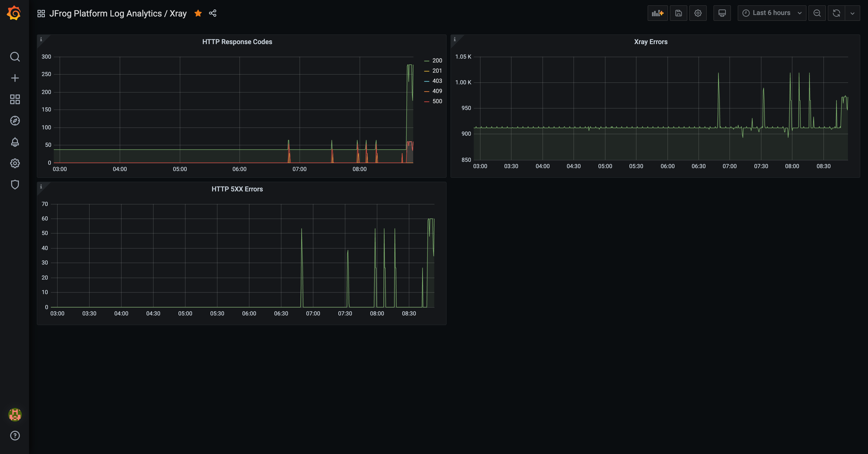Screen dimensions: 868x454
Task: Toggle the 409 series in legend
Action: point(437,91)
